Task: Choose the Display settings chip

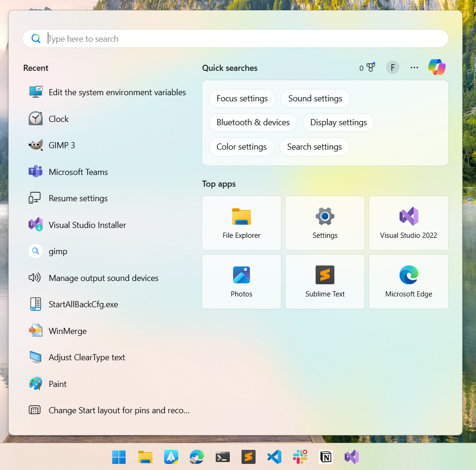Action: 338,122
